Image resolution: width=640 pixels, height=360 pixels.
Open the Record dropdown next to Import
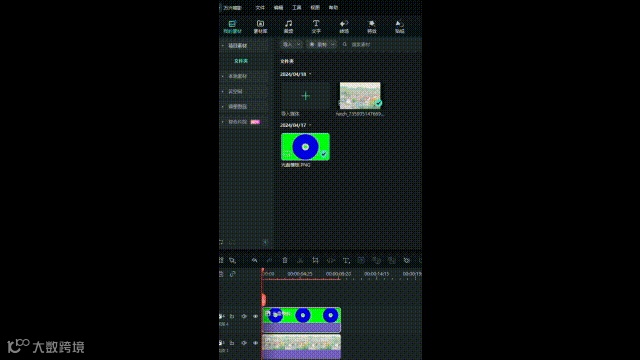coord(322,44)
